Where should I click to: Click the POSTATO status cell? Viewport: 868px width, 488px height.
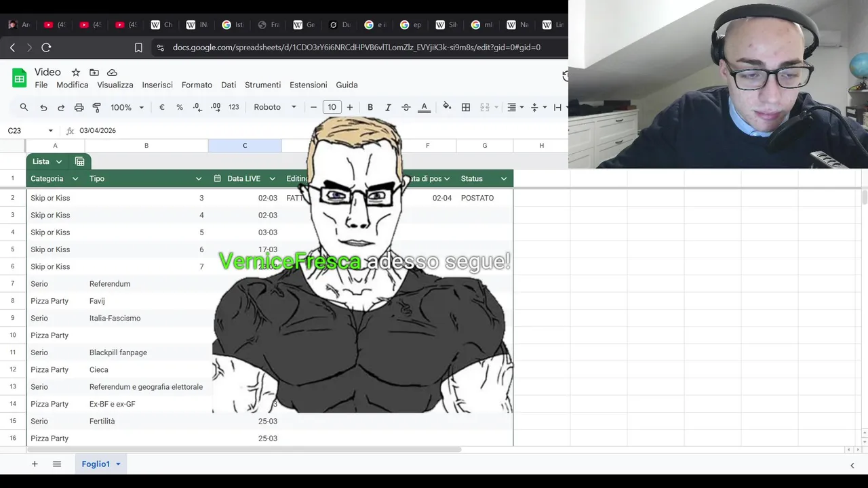484,198
